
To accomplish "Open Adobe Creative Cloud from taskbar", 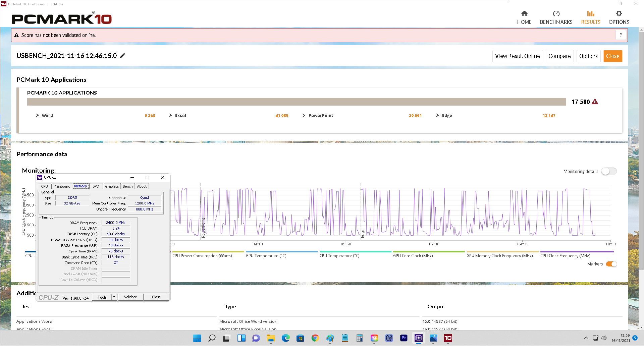I will coord(374,338).
